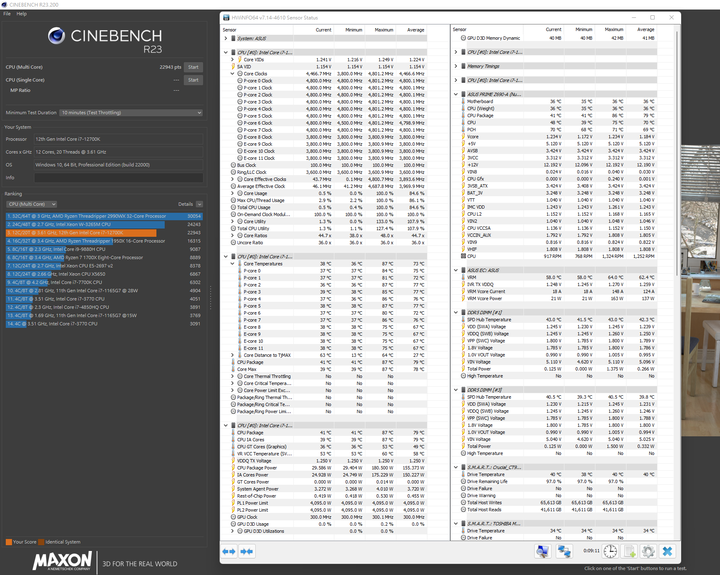The height and width of the screenshot is (575, 720).
Task: Click the Current column header in left sensor pane
Action: click(x=323, y=30)
